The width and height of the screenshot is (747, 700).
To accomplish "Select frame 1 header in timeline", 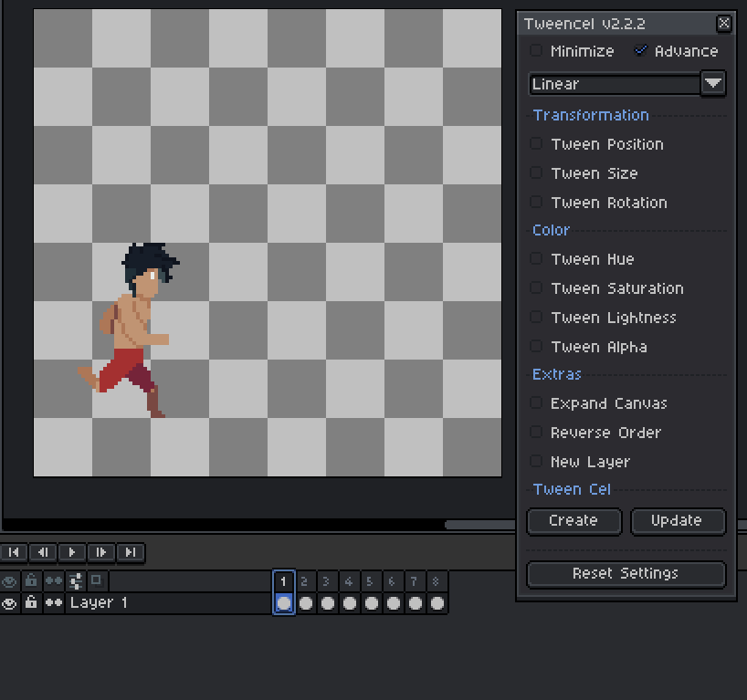I will 283,581.
